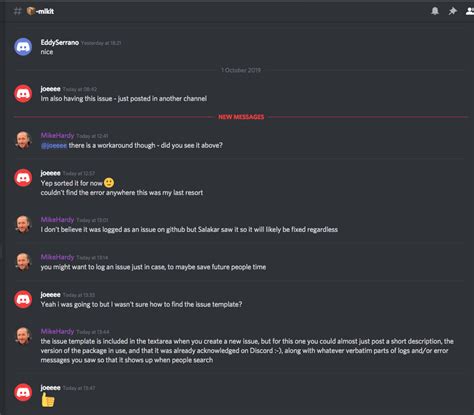
Task: Click the smiley emoji in joeeee's message
Action: [109, 183]
